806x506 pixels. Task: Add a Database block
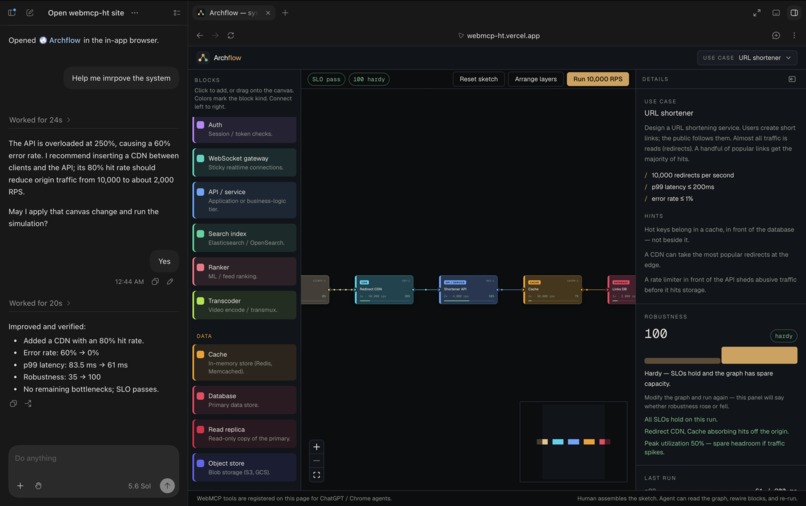[x=244, y=400]
